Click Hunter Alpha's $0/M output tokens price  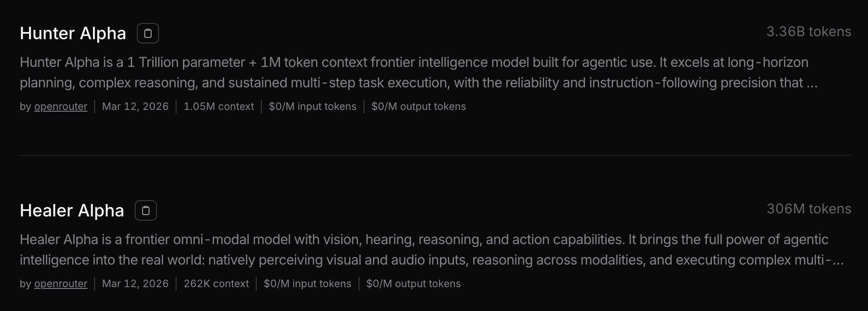418,107
